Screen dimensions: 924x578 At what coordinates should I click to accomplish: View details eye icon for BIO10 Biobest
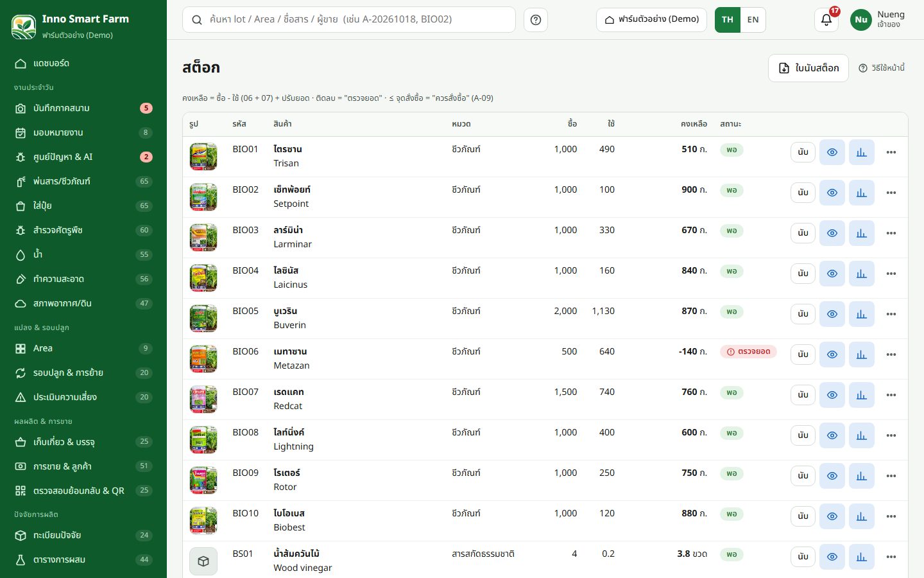coord(832,516)
